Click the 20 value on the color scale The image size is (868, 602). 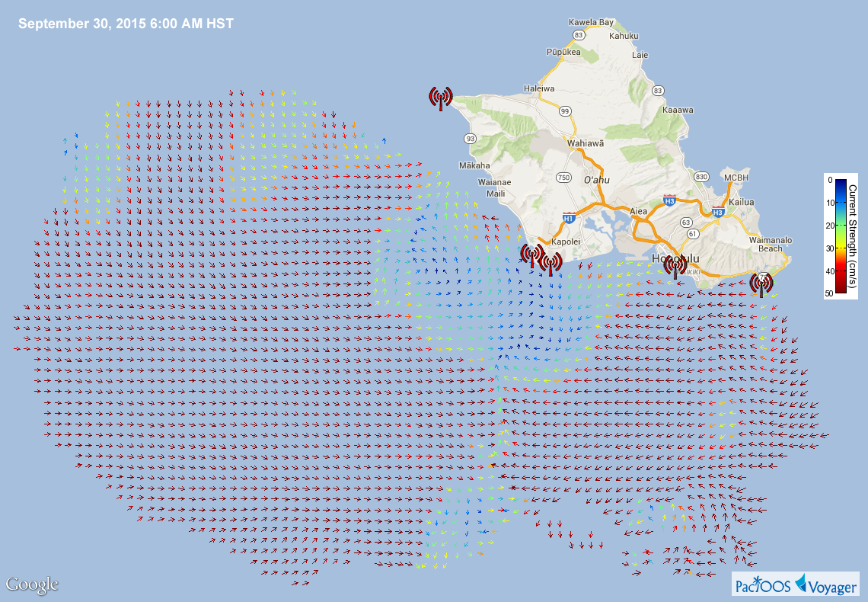830,226
